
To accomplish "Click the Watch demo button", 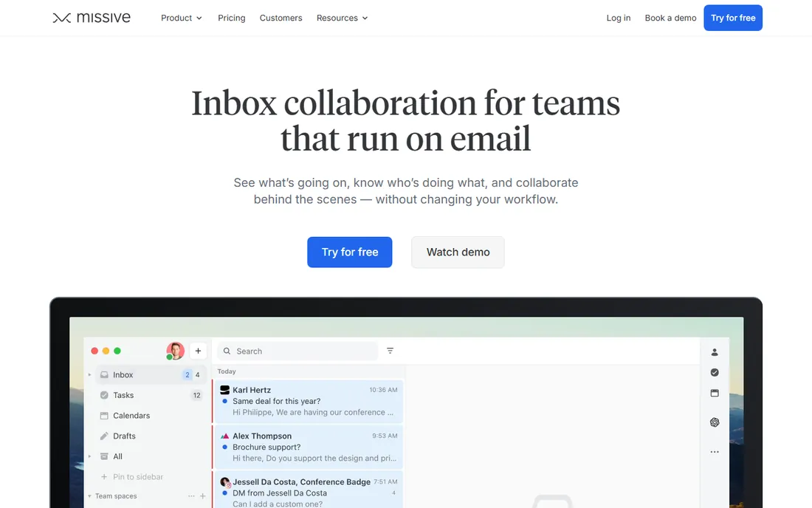I will point(458,253).
